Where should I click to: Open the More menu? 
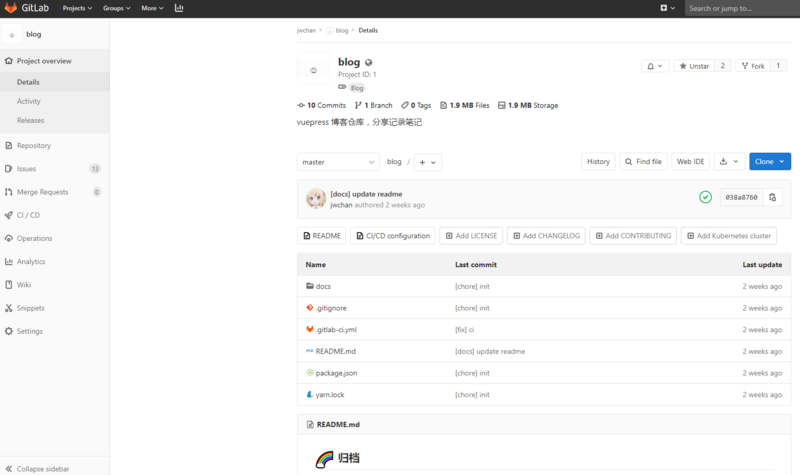tap(152, 8)
